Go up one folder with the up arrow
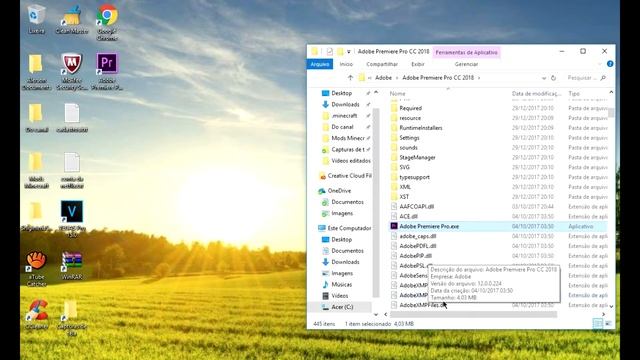This screenshot has height=360, width=640. (350, 78)
